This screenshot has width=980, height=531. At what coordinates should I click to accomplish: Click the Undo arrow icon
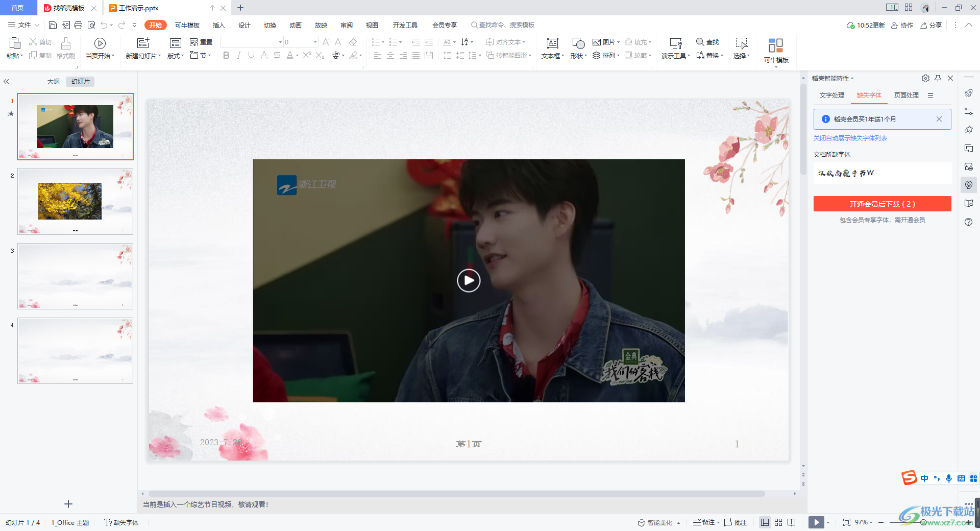coord(104,25)
